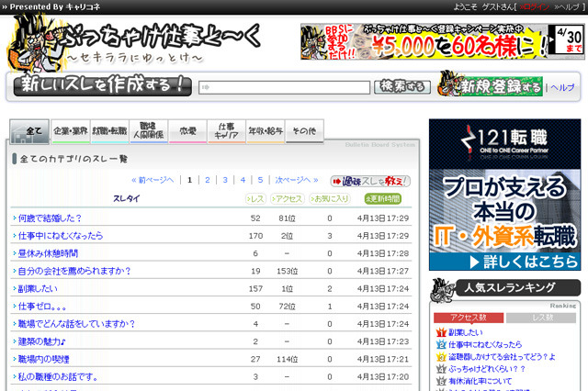Switch to the 仕事キャリア tab
The width and height of the screenshot is (588, 391).
(227, 131)
